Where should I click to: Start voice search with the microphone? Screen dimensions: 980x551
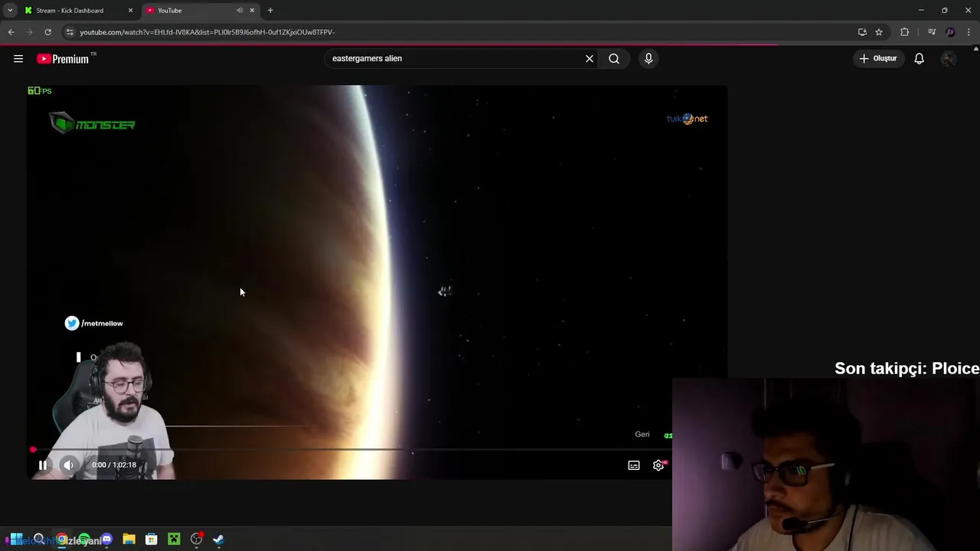[648, 58]
